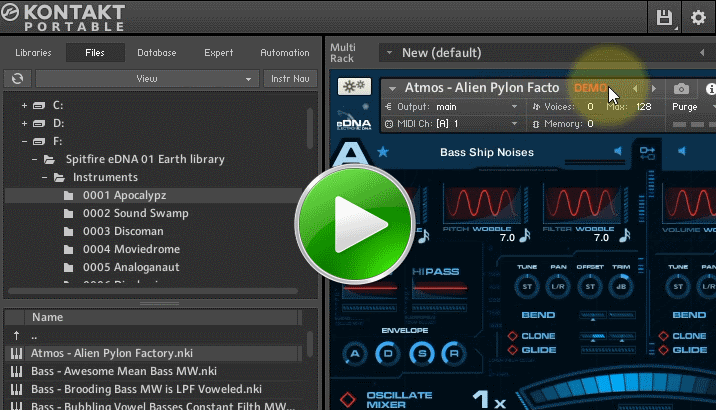Expand the C: drive tree node
The image size is (716, 410).
[x=23, y=104]
